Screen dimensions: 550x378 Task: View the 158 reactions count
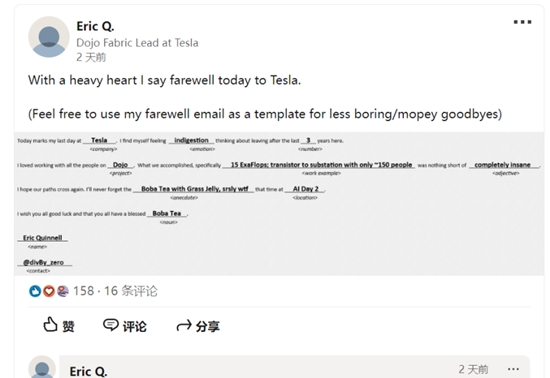click(83, 291)
